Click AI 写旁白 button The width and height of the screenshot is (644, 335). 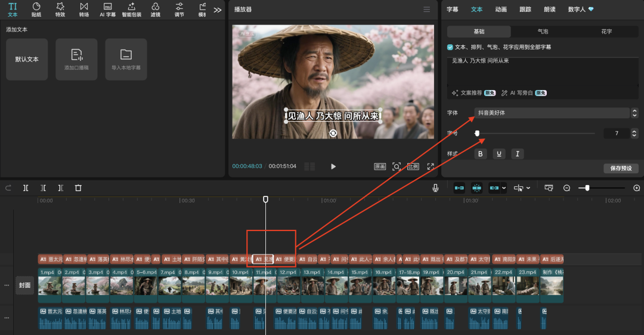(x=524, y=93)
